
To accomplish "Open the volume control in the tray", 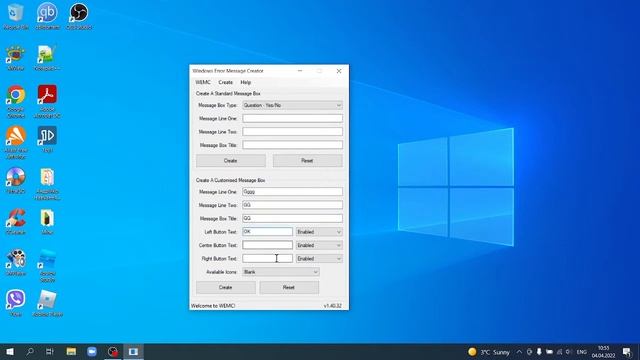I will [x=569, y=352].
